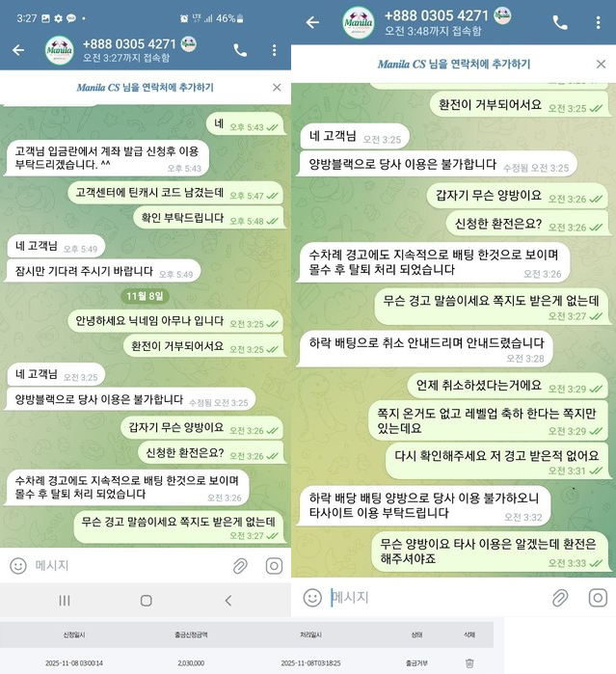This screenshot has width=616, height=674.
Task: Open emoji picker in right message bar
Action: click(x=312, y=598)
